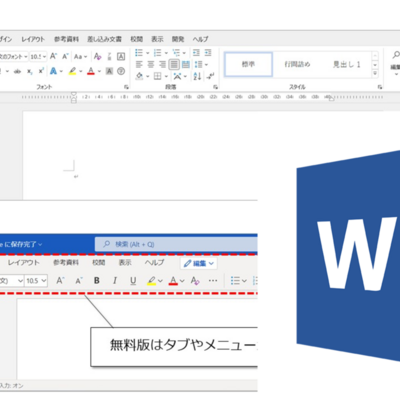Expand font color arrow in web Word toolbar
Image resolution: width=400 pixels, height=400 pixels.
pos(182,281)
